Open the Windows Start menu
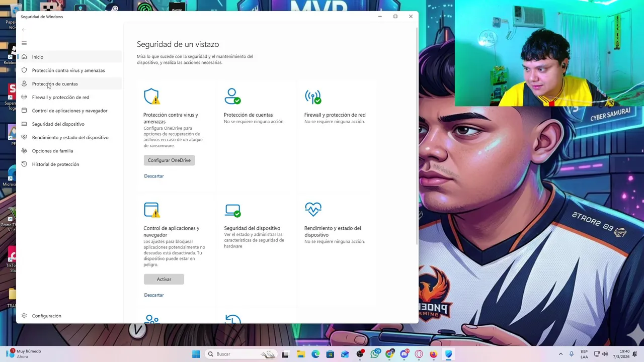The height and width of the screenshot is (362, 644). coord(196,354)
